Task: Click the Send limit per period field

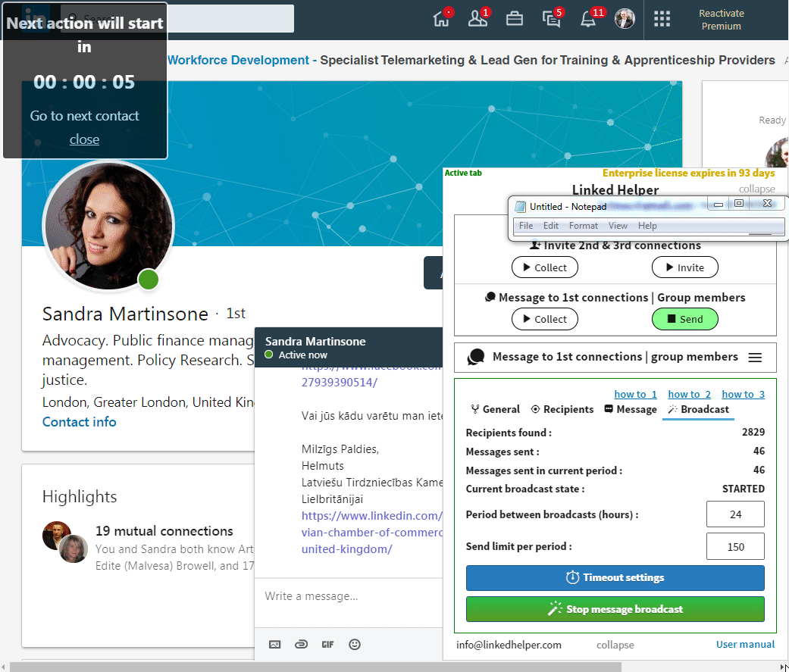Action: point(734,545)
